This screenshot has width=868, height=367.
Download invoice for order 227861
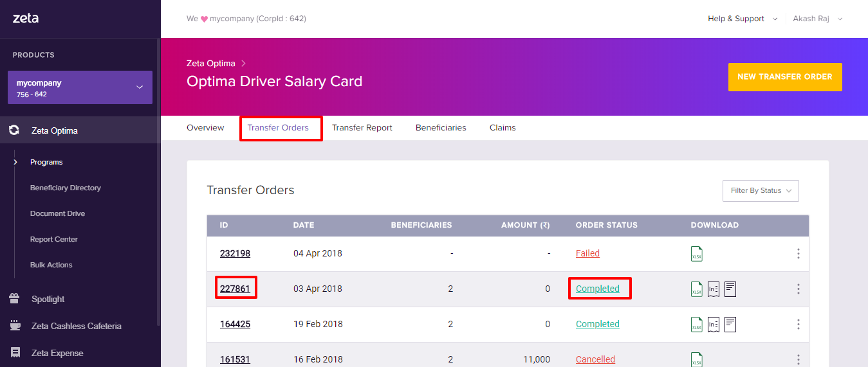click(x=714, y=289)
